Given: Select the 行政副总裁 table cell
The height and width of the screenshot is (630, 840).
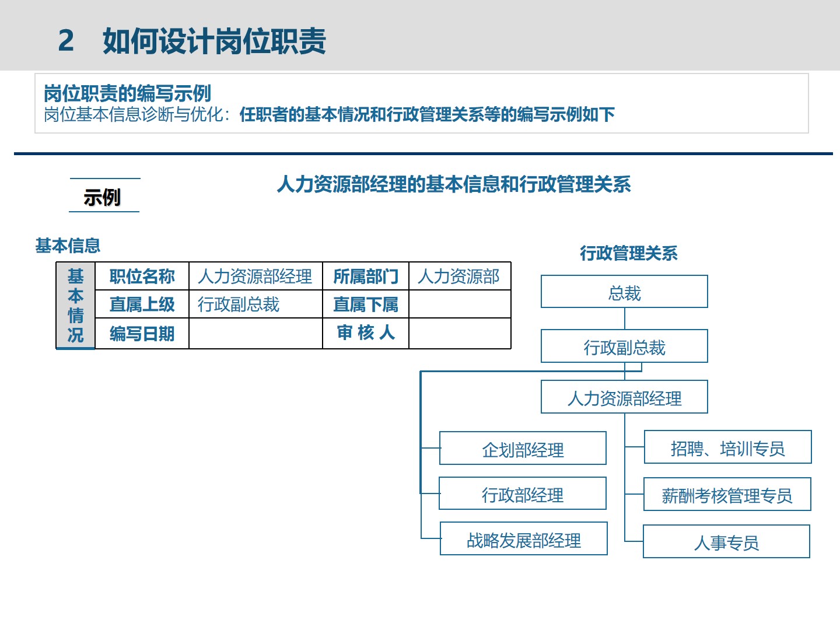Looking at the screenshot, I should 256,304.
